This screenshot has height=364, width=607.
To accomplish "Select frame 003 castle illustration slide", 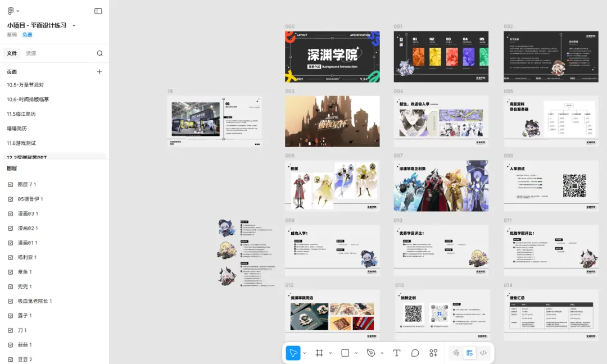I will pos(332,121).
